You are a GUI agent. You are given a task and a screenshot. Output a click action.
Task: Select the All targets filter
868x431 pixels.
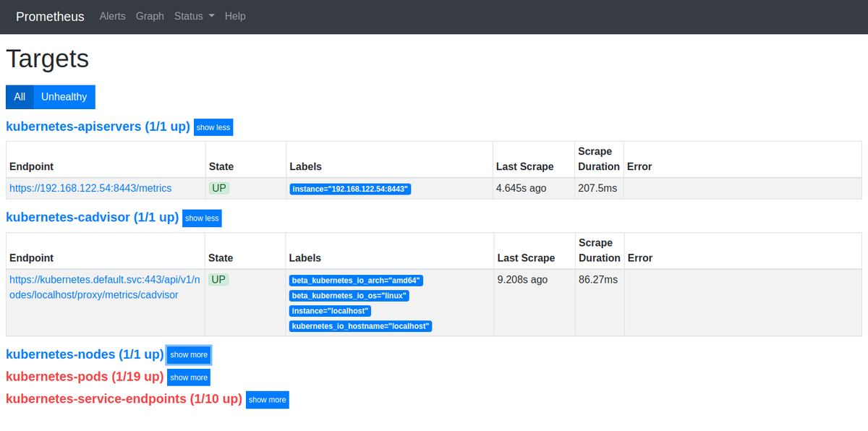20,97
